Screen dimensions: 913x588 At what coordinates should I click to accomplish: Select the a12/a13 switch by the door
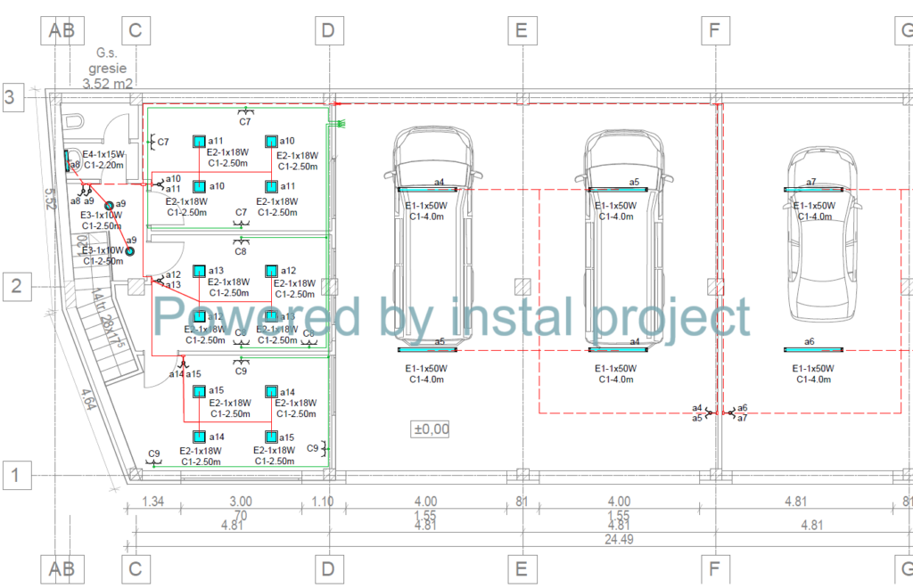pos(159,281)
